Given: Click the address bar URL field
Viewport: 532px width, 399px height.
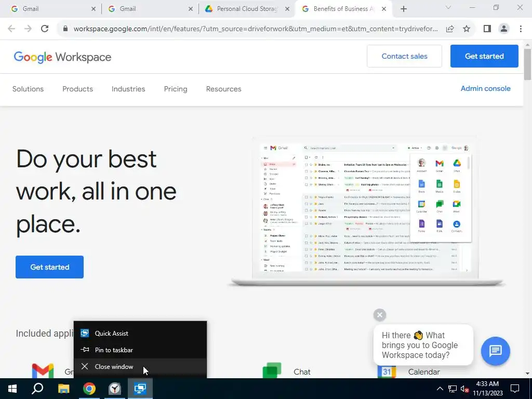Looking at the screenshot, I should point(256,29).
